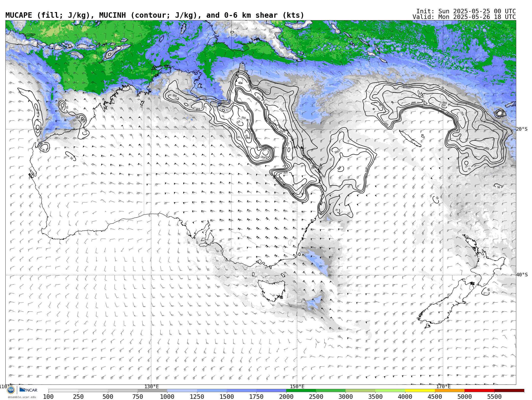This screenshot has width=532, height=400.
Task: Click the 100 colorbar tick label
Action: coord(49,397)
